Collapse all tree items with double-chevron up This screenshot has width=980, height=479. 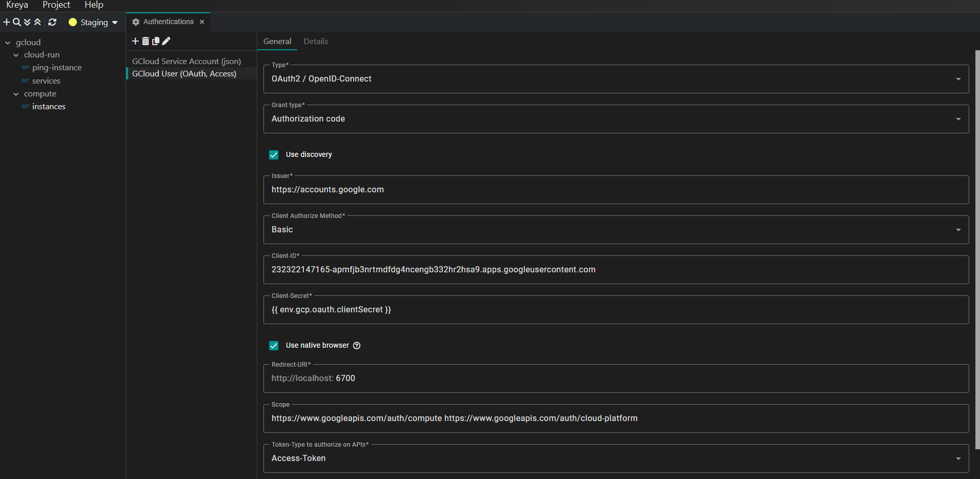pyautogui.click(x=37, y=22)
